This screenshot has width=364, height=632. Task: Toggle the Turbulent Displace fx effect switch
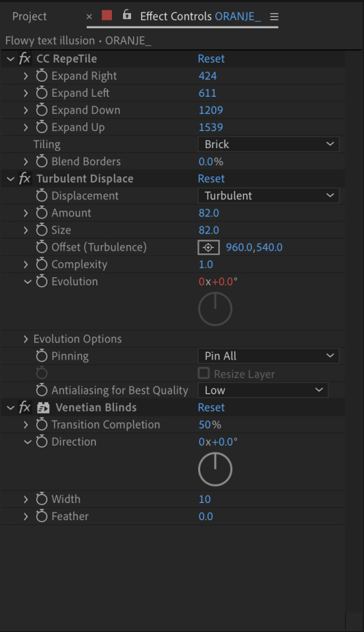(x=24, y=178)
